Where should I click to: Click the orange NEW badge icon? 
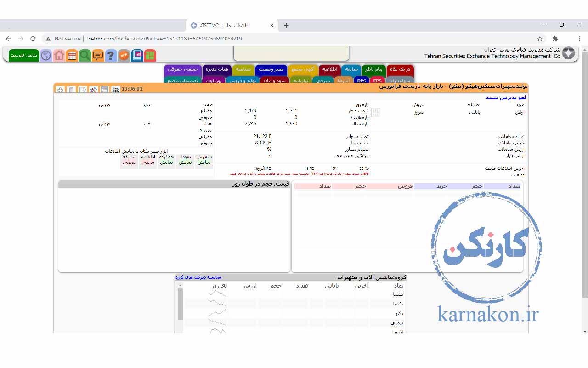124,56
